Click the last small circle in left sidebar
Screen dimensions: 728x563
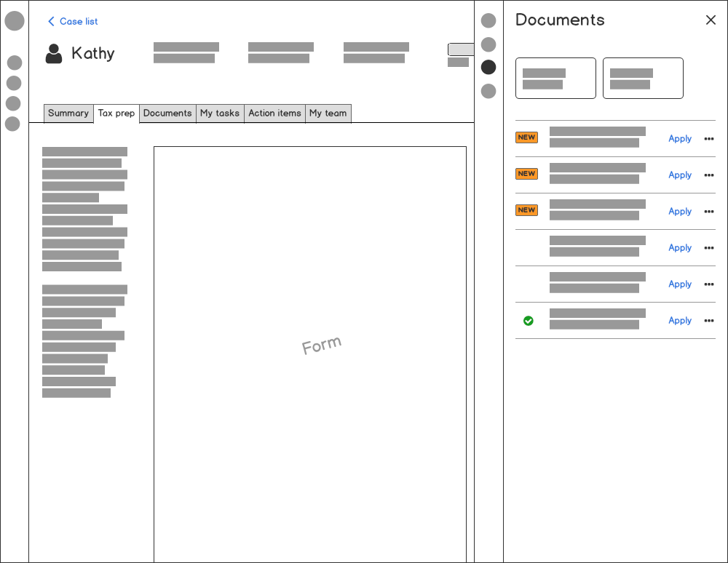pyautogui.click(x=12, y=124)
